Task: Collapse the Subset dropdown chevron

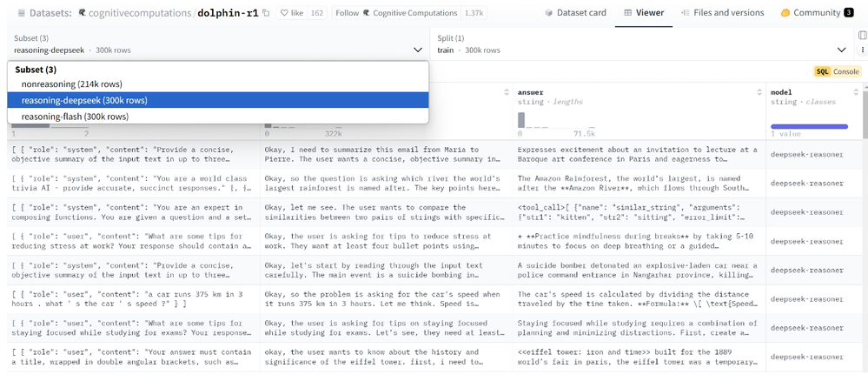Action: tap(417, 50)
